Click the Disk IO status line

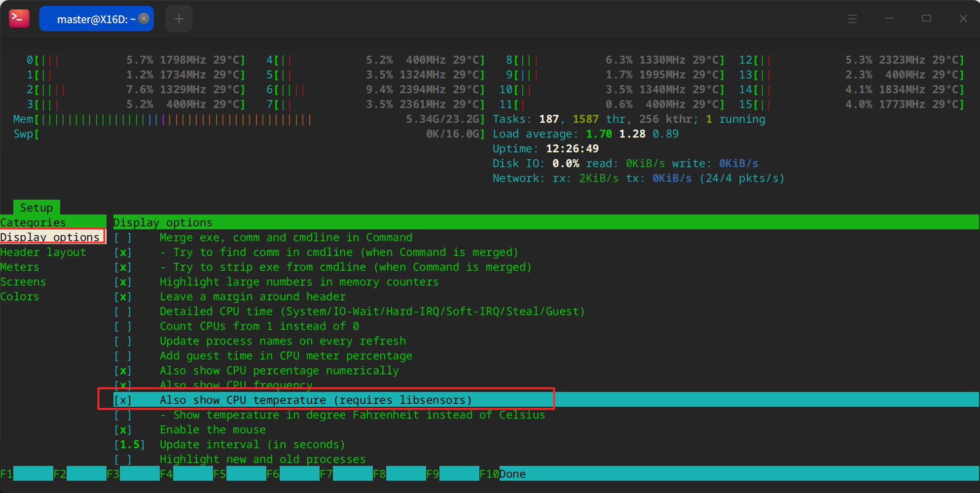pyautogui.click(x=625, y=163)
